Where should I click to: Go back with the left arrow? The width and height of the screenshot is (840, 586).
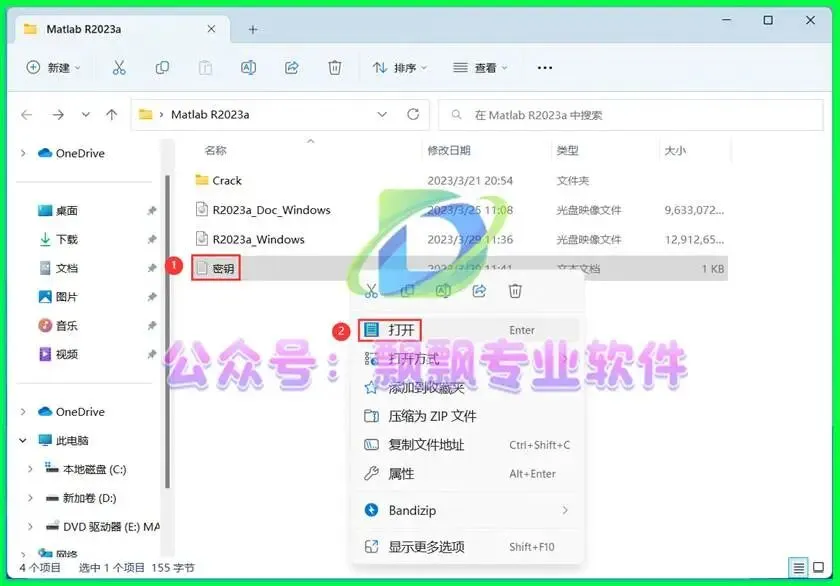(27, 115)
